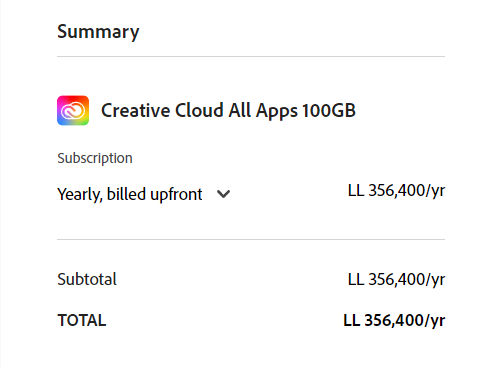
Task: Click the Summary heading
Action: pyautogui.click(x=98, y=32)
